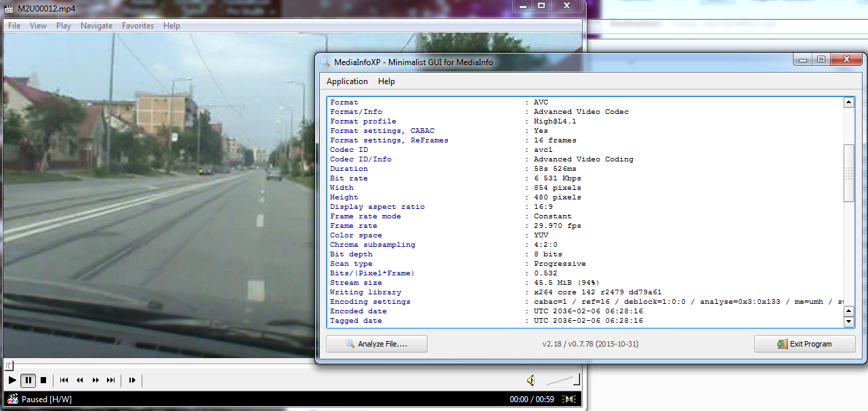Click vertical scrollbar up arrow in MediaInfoXP
This screenshot has height=411, width=868.
(x=849, y=102)
